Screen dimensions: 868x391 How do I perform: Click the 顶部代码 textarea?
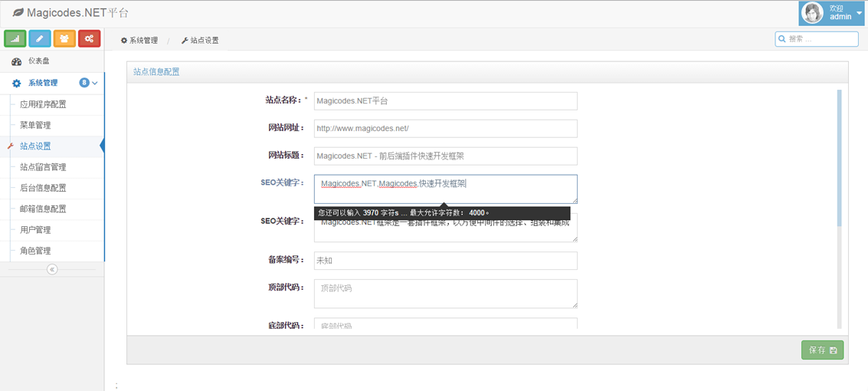click(446, 294)
